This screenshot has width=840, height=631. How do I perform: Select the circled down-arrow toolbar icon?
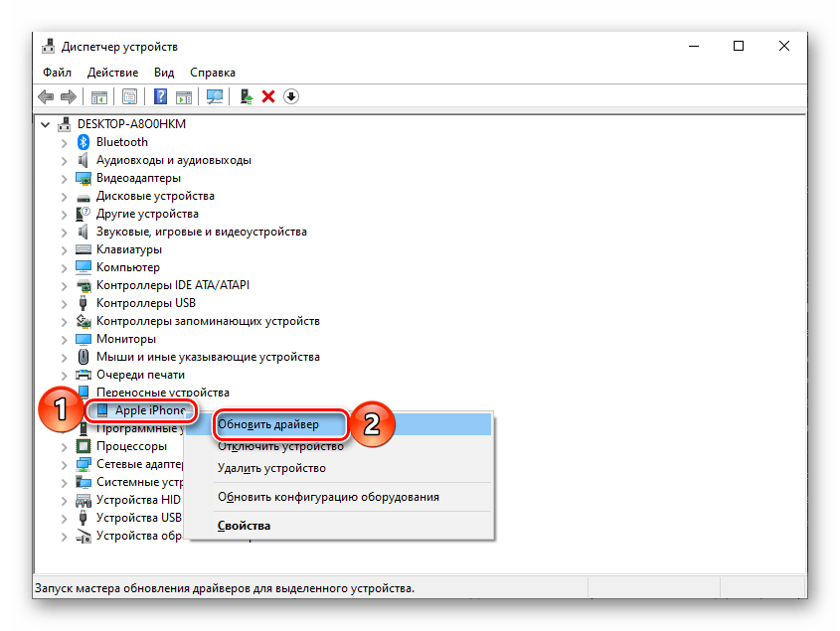pos(291,97)
